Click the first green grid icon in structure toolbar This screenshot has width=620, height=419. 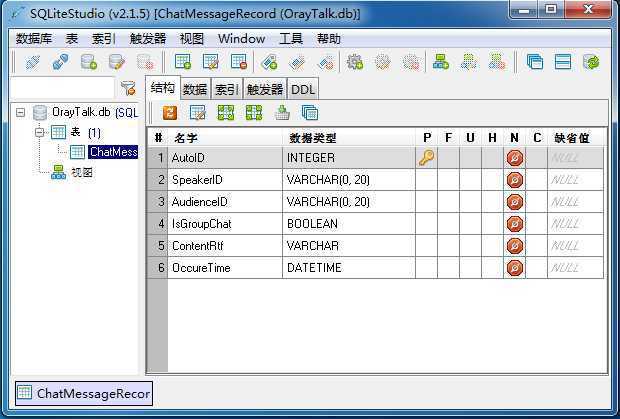(225, 113)
